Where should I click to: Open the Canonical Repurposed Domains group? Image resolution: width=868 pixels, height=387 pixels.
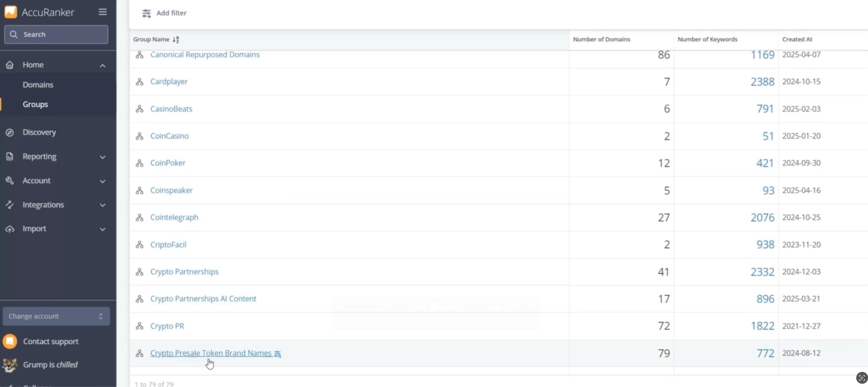pos(205,55)
